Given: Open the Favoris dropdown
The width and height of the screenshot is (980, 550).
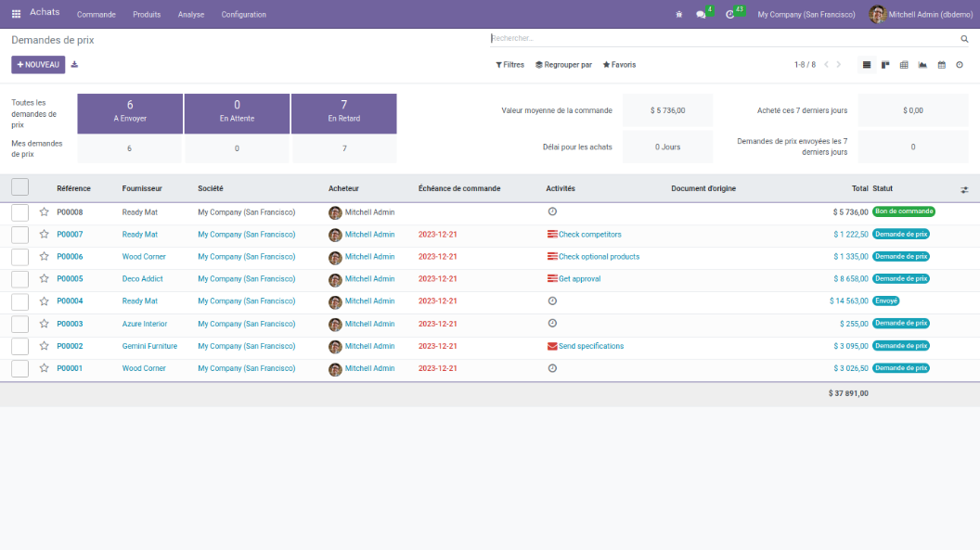Looking at the screenshot, I should coord(619,65).
